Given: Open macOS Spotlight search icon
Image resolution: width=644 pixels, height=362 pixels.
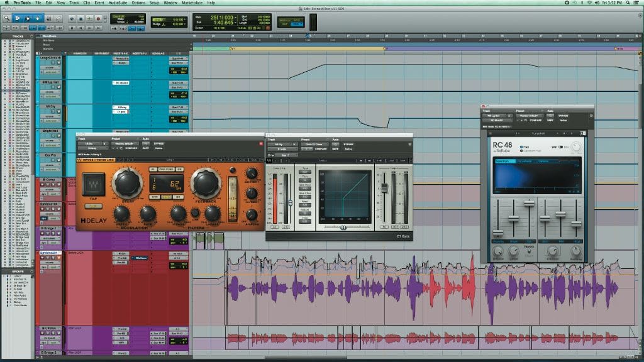Looking at the screenshot, I should (628, 3).
